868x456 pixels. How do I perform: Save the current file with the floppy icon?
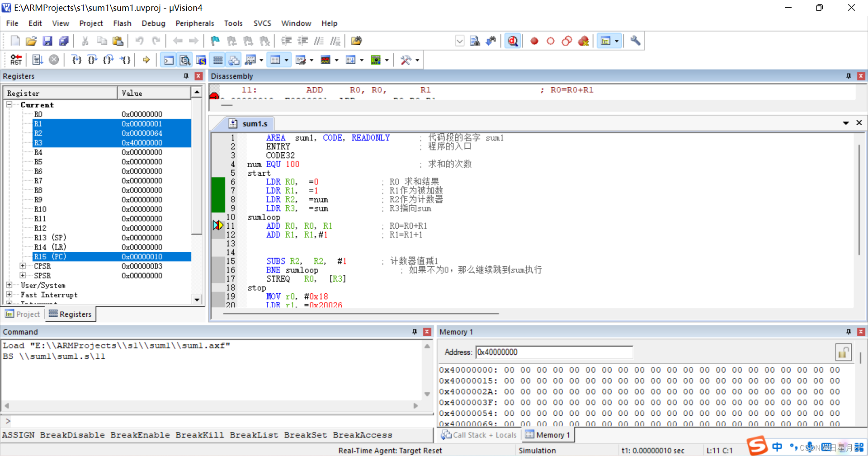(x=47, y=41)
